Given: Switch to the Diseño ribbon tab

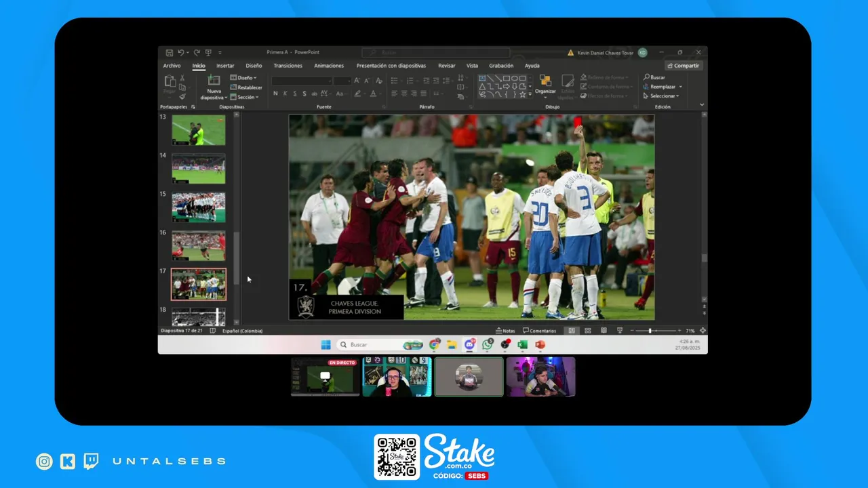Looking at the screenshot, I should click(254, 66).
